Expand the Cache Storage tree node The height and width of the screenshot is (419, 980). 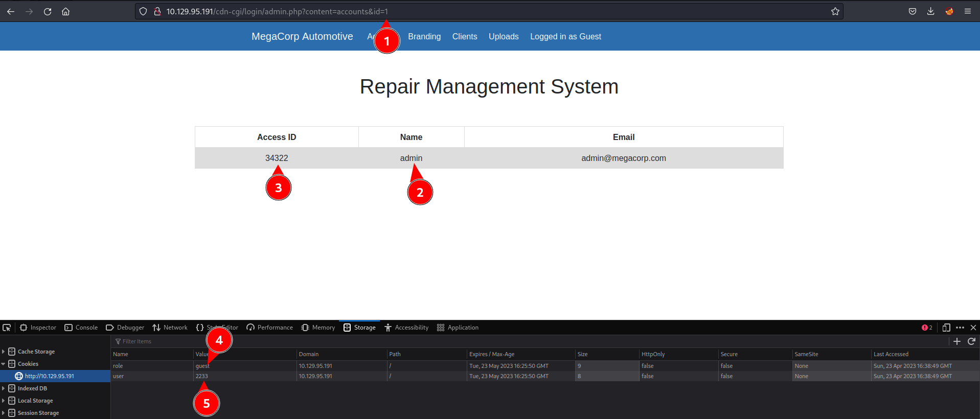pyautogui.click(x=3, y=352)
